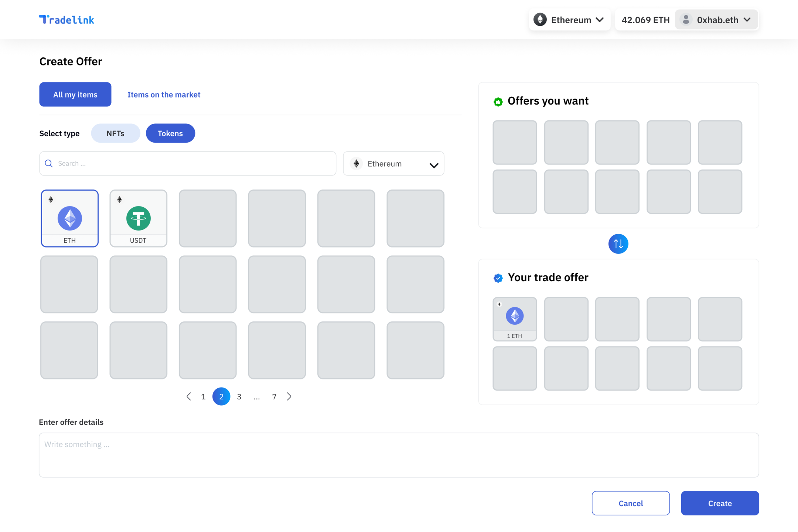The height and width of the screenshot is (532, 798).
Task: Click the user avatar icon
Action: coord(686,20)
